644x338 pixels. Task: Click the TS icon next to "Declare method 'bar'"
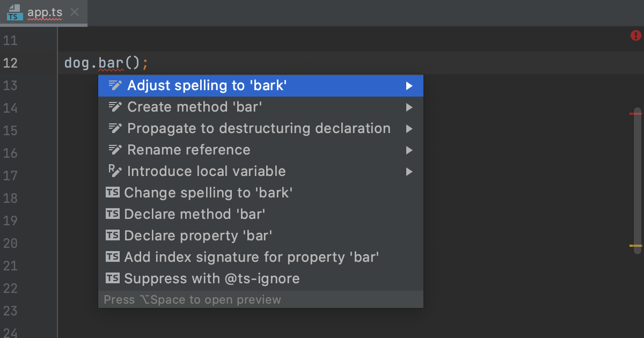tap(113, 214)
